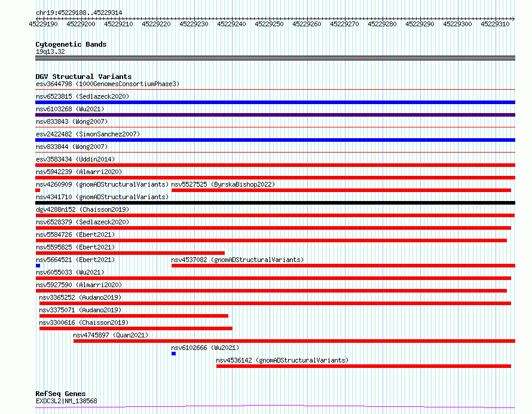Click the nsv5584726 (Ebert2021) label
This screenshot has height=414, width=532.
[75, 235]
